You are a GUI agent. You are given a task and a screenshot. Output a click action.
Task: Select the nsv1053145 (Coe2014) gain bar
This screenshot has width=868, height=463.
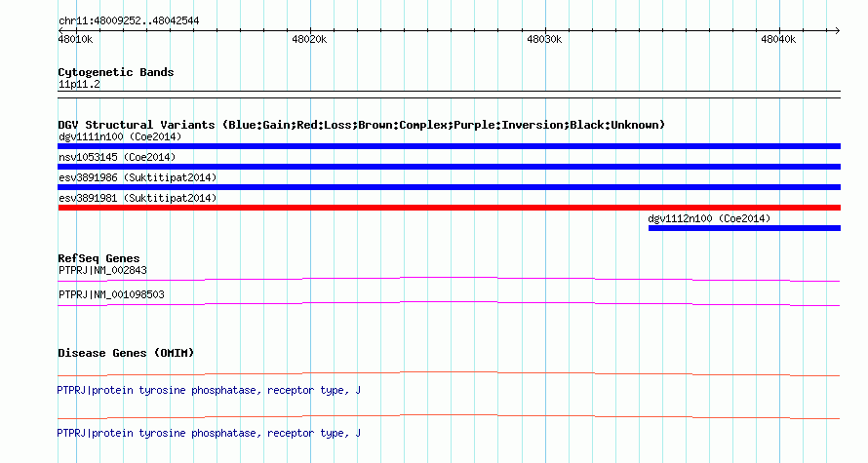pos(449,167)
